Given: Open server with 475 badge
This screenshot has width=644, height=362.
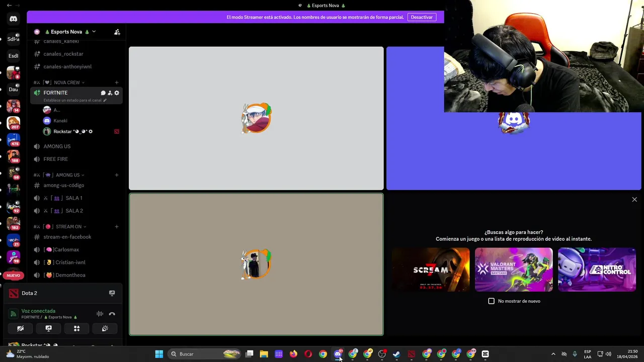Looking at the screenshot, I should pyautogui.click(x=14, y=139).
